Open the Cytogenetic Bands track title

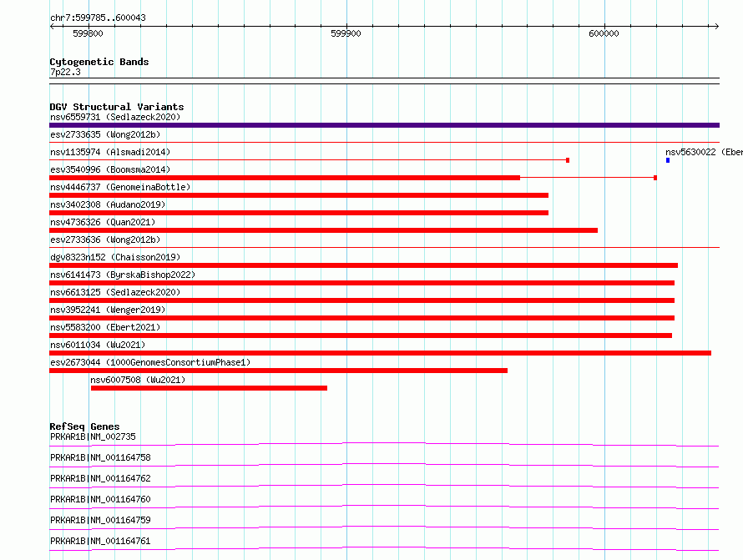tap(99, 62)
